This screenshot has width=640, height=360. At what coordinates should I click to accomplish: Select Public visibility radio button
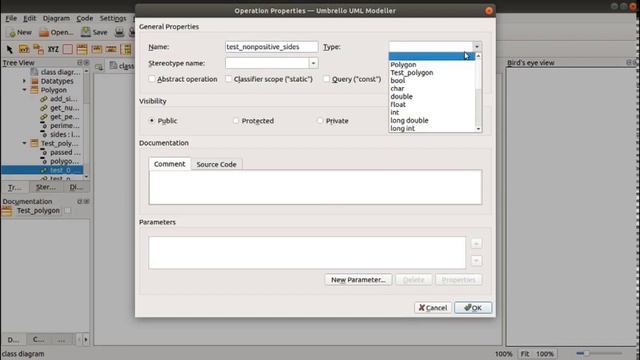[x=152, y=121]
